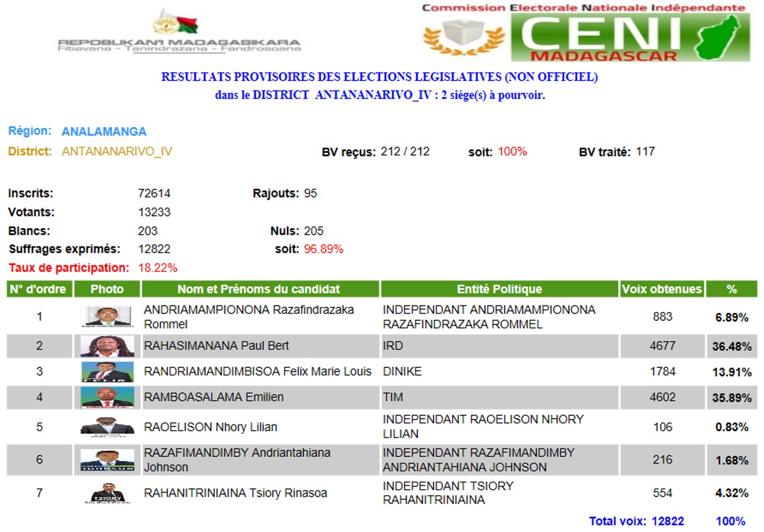Click the blue total 100% figure

(x=731, y=521)
